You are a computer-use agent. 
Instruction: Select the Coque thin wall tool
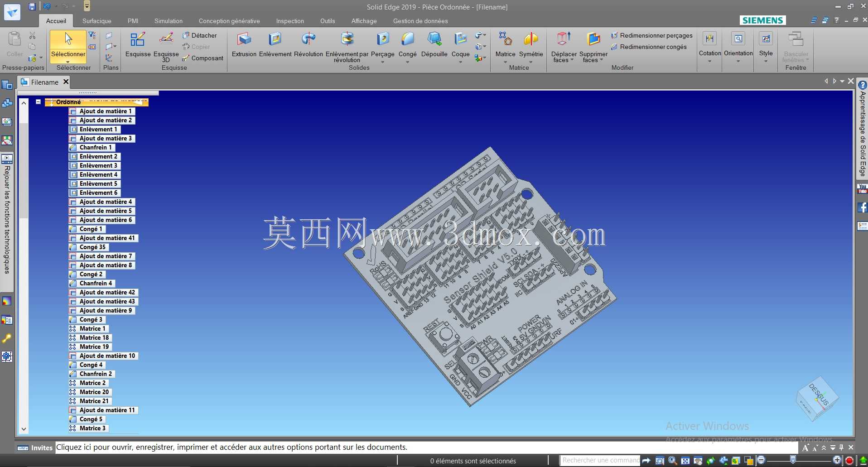[x=461, y=44]
